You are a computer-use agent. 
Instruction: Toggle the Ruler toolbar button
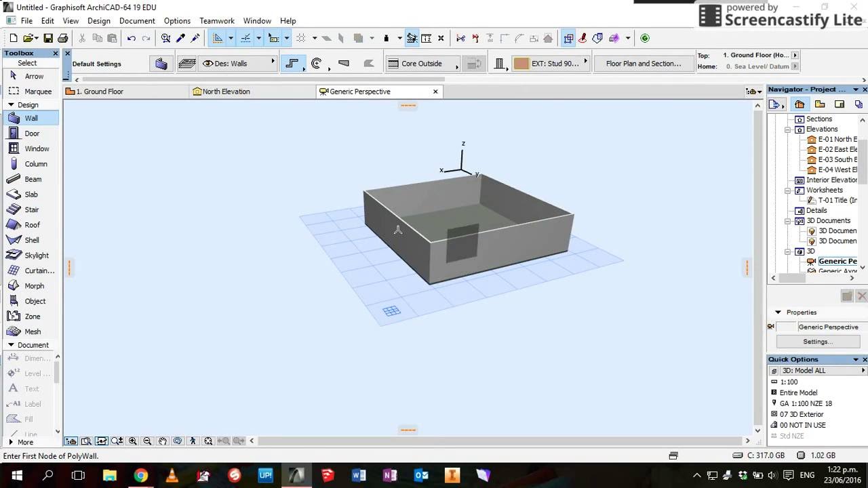tap(426, 38)
